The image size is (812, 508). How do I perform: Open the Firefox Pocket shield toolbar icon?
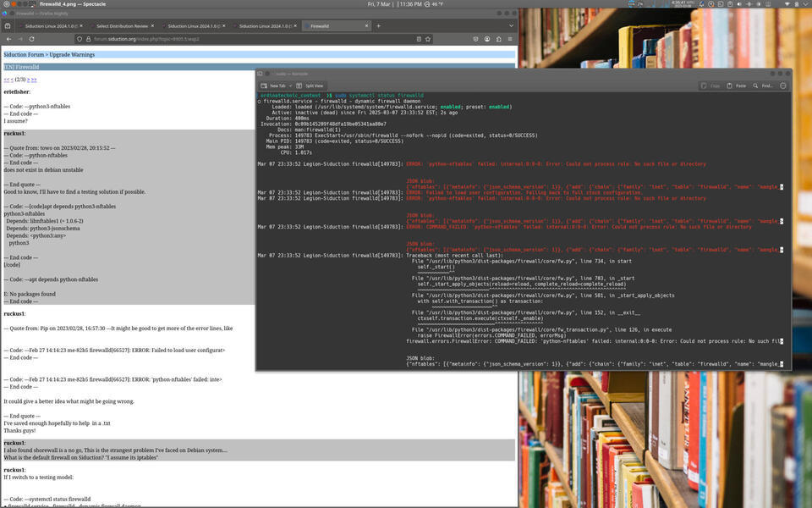[x=475, y=39]
